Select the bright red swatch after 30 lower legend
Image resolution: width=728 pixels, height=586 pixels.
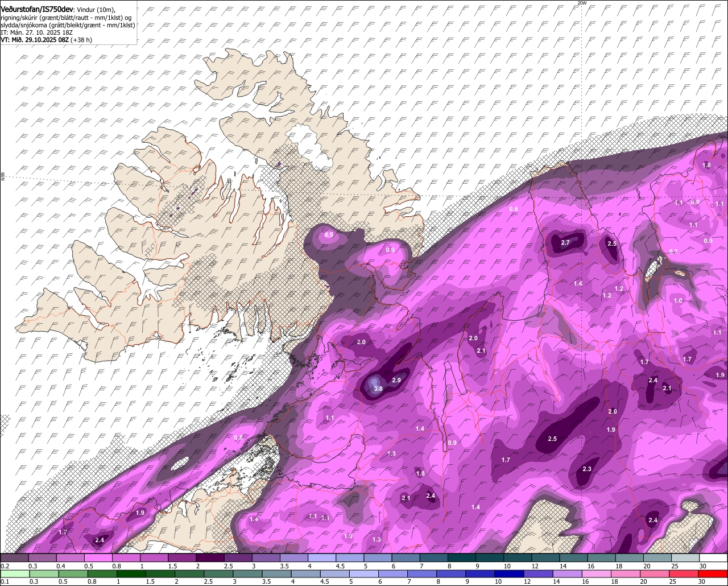713,573
